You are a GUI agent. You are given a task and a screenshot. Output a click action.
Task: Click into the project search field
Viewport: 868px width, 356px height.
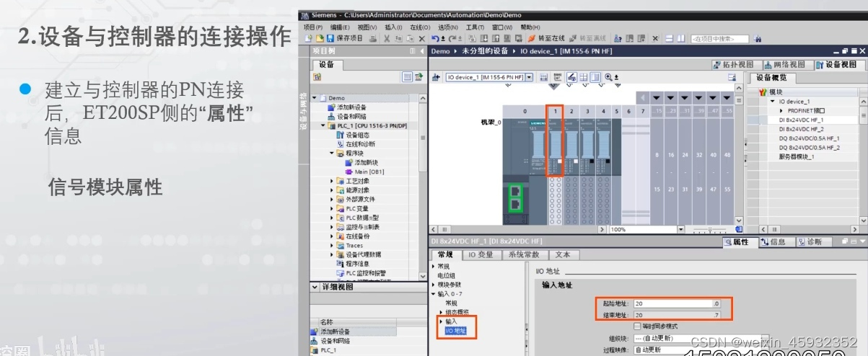tap(719, 38)
